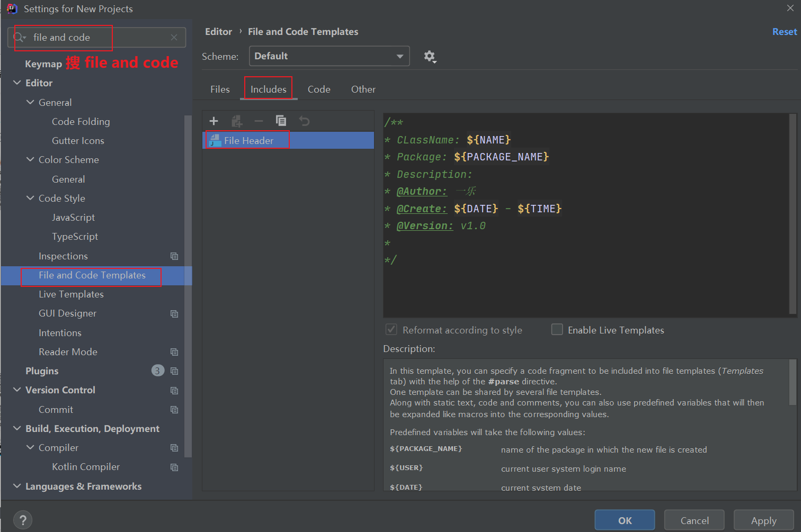Collapse Build, Execution, Deployment node
The height and width of the screenshot is (532, 801).
17,428
